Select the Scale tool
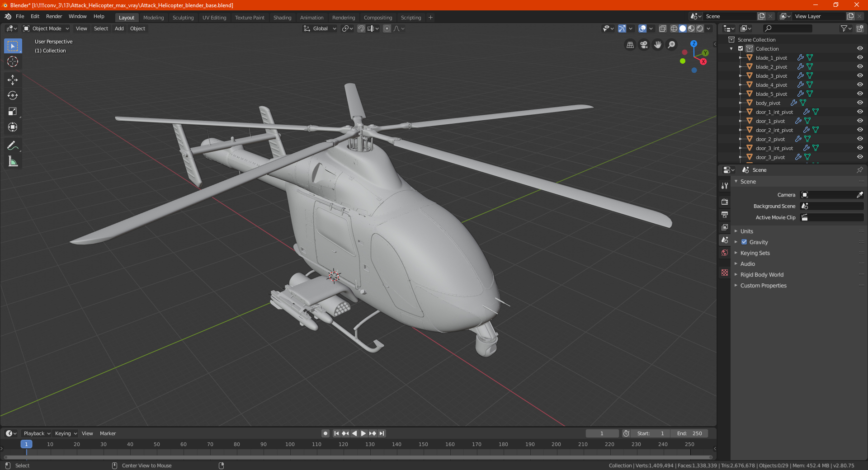The width and height of the screenshot is (868, 470). [13, 111]
